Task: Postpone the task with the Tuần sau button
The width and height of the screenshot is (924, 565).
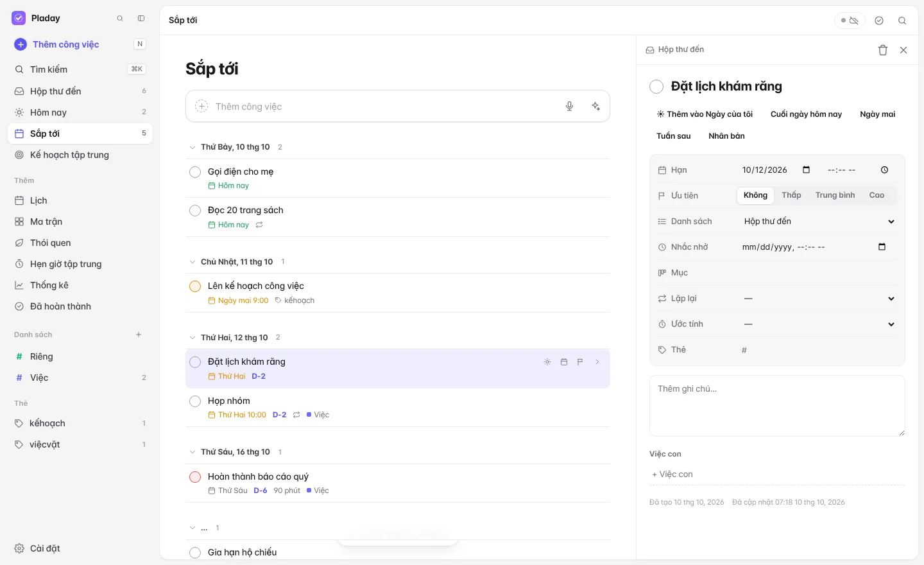Action: click(674, 136)
